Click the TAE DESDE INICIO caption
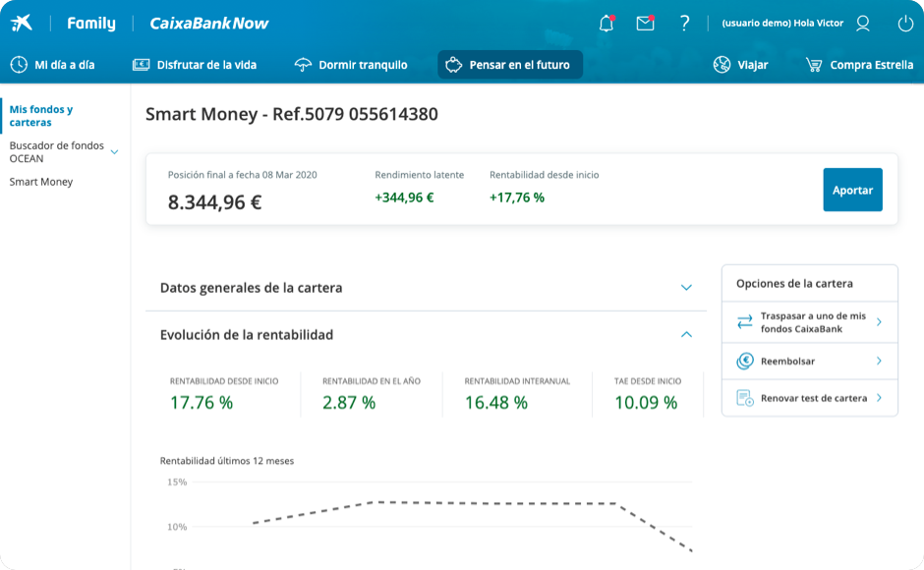This screenshot has width=924, height=570. 648,381
